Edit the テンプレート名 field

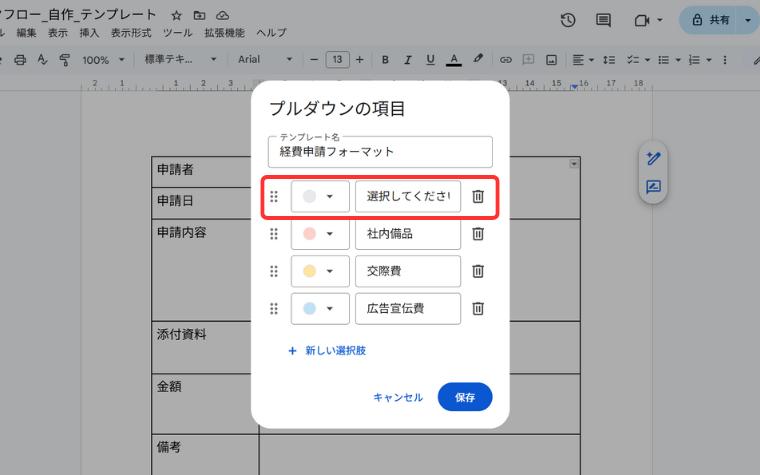point(380,152)
